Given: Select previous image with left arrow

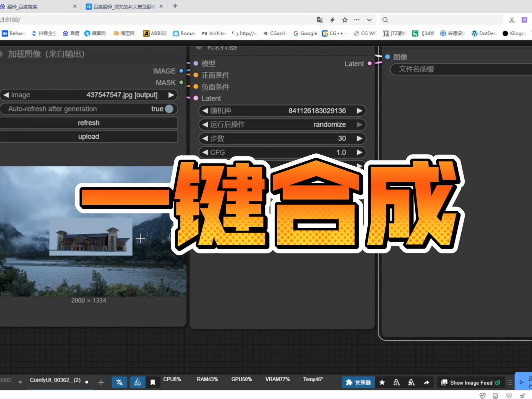Looking at the screenshot, I should pyautogui.click(x=6, y=95).
